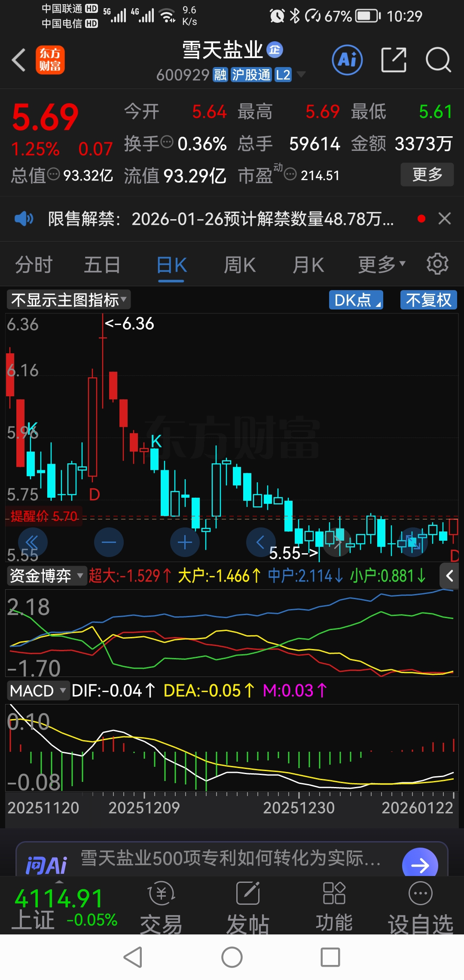Open chart settings gear icon
The height and width of the screenshot is (980, 464).
point(437,264)
